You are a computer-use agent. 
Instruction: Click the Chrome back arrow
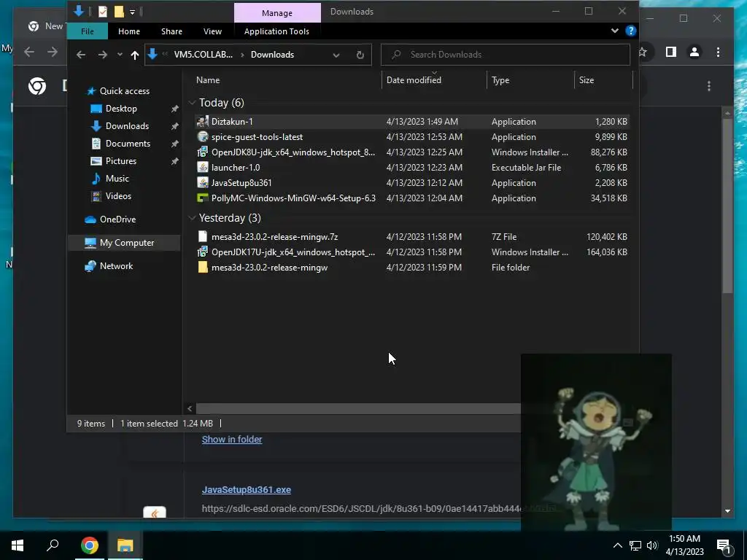point(29,52)
